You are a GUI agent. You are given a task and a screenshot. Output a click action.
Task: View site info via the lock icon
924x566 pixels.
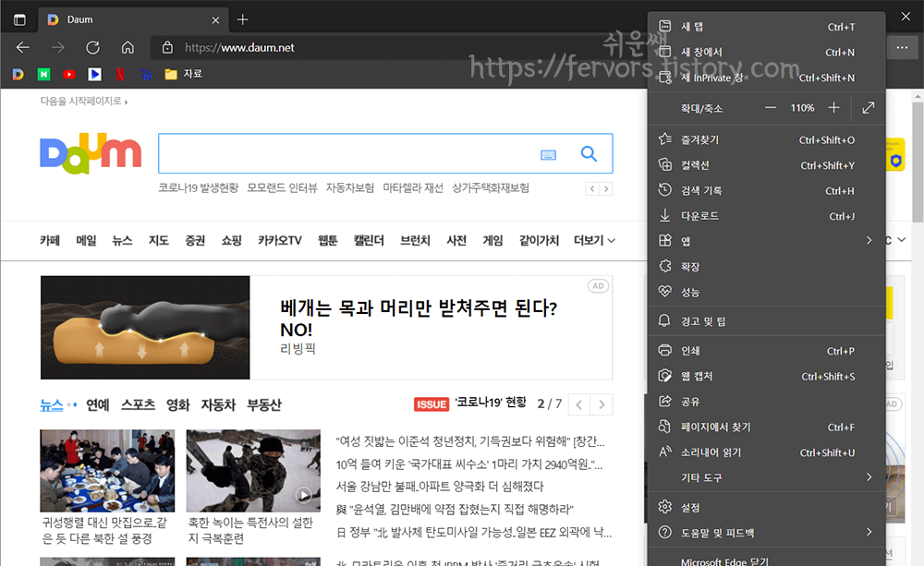(167, 47)
